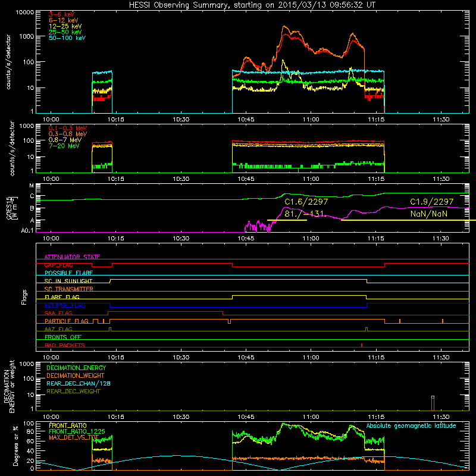Click the A0.1 level on GOES axis
This screenshot has width=476, height=476.
[x=27, y=231]
